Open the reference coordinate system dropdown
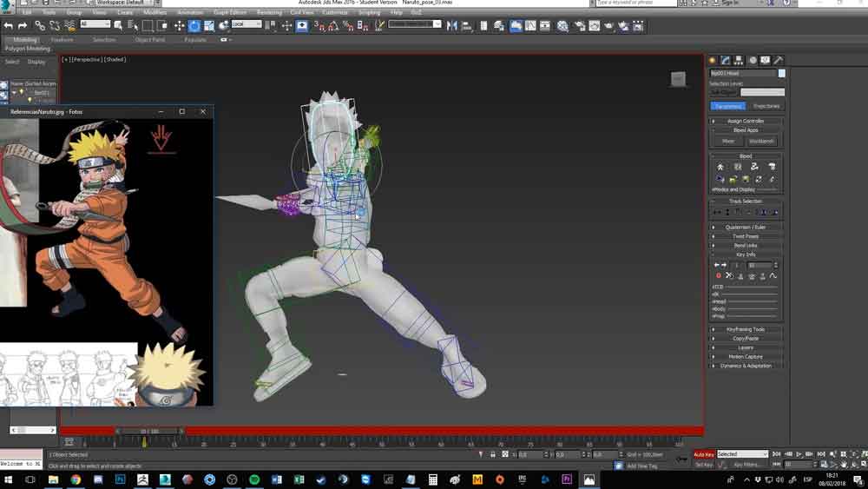Viewport: 868px width, 489px height. pyautogui.click(x=247, y=24)
